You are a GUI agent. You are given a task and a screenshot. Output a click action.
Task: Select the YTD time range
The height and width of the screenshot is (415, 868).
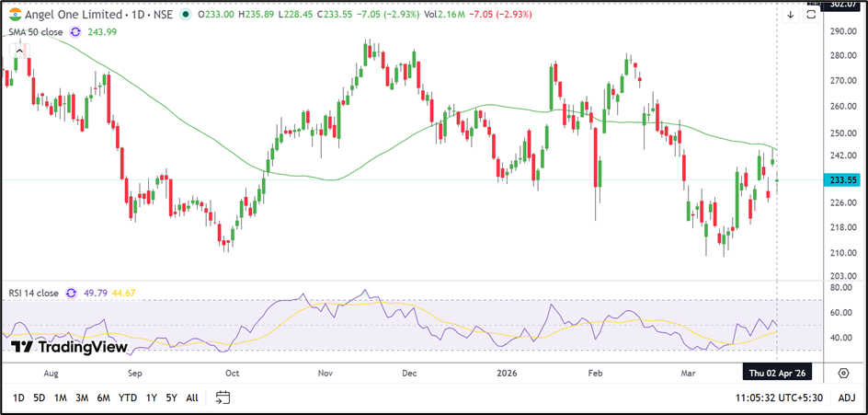click(129, 398)
